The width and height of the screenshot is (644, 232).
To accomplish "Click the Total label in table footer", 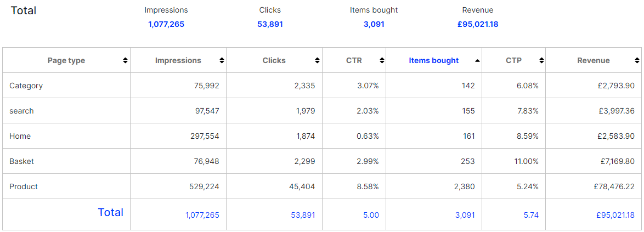I will coord(110,212).
